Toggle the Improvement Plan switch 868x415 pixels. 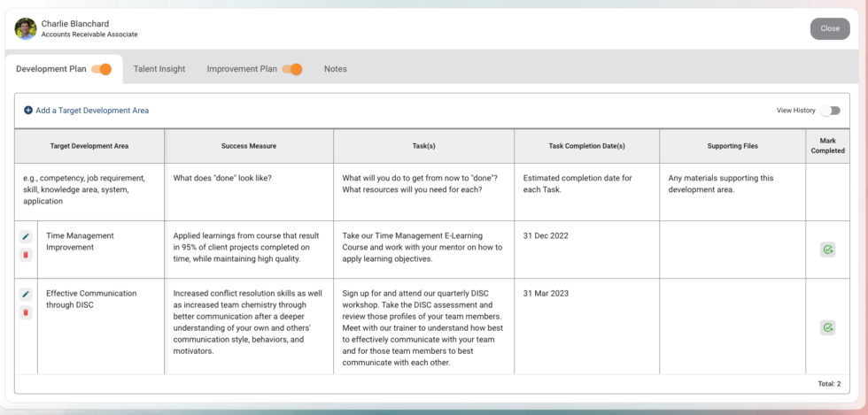pos(292,69)
